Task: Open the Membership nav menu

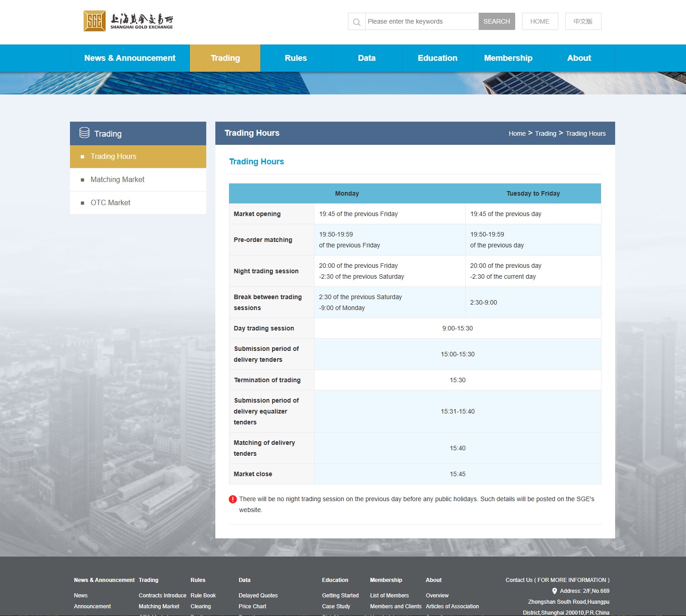Action: pyautogui.click(x=508, y=58)
